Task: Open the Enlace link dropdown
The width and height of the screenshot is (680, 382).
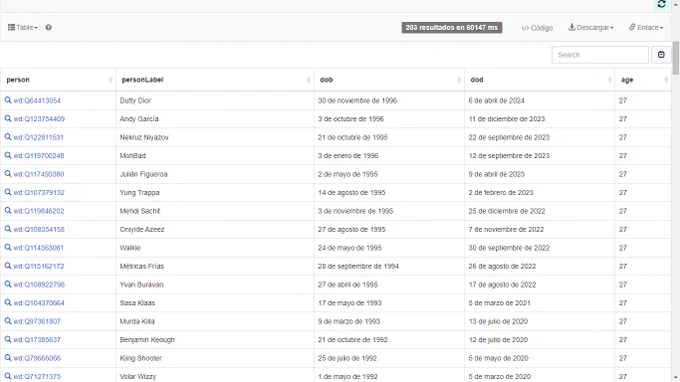Action: (x=646, y=27)
